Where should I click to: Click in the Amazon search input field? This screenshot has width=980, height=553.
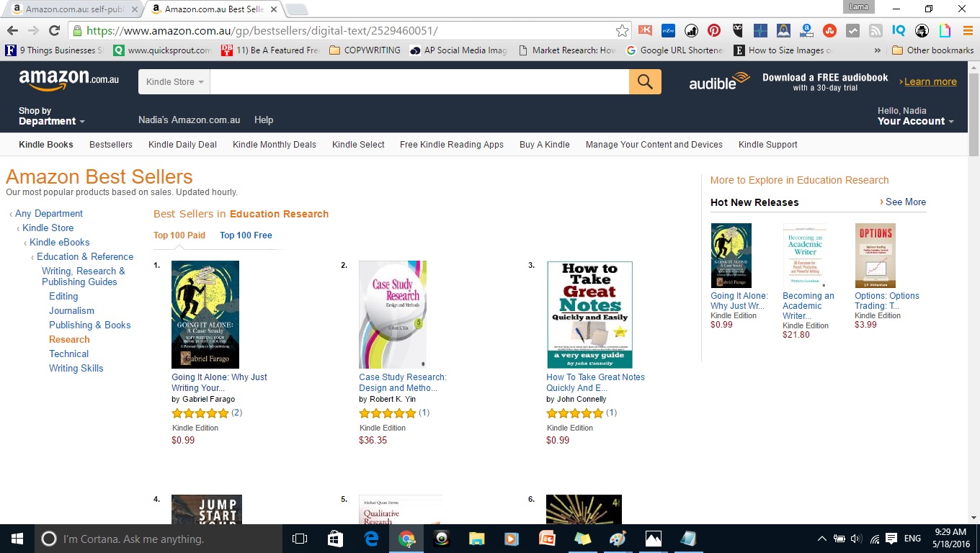pyautogui.click(x=419, y=82)
